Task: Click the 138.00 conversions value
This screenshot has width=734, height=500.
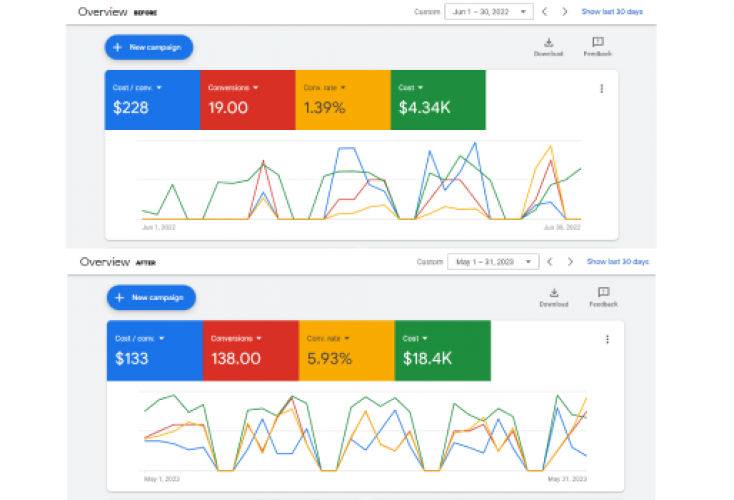Action: point(235,359)
